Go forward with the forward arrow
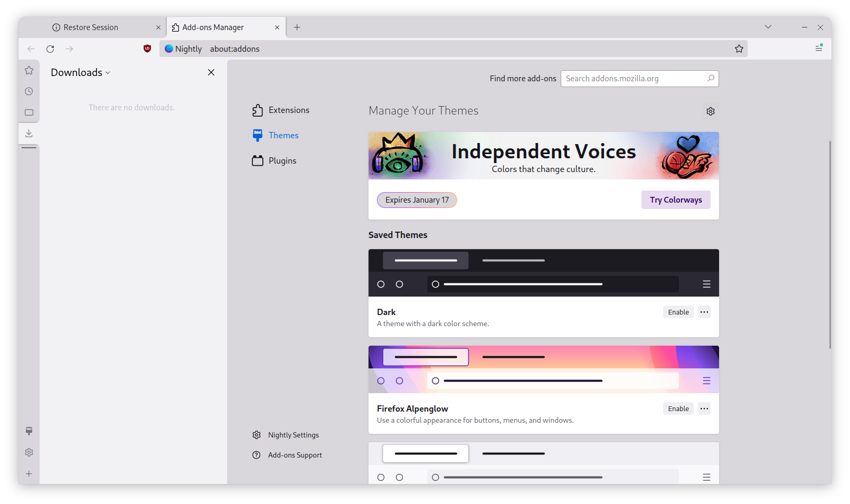This screenshot has width=850, height=504. click(x=69, y=49)
